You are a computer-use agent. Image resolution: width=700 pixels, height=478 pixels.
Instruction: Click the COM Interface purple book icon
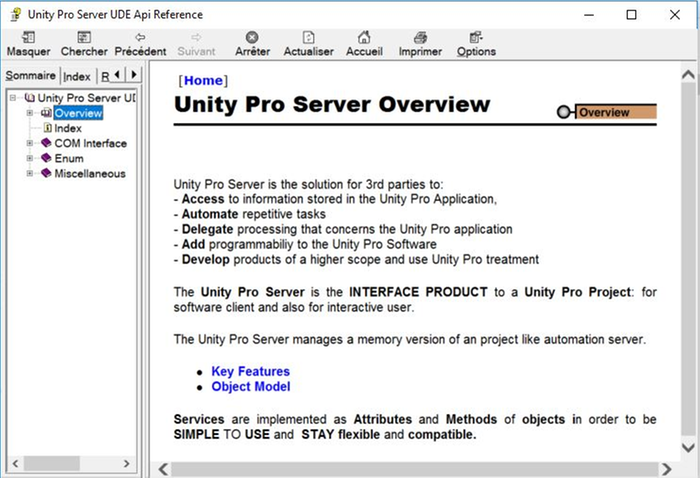click(x=46, y=143)
